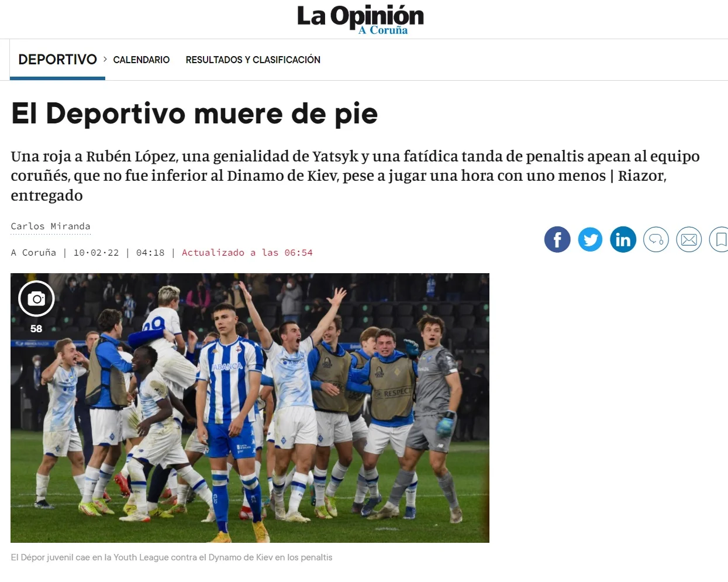Click the 58 photos count label
Viewport: 728px width, 582px height.
(36, 329)
